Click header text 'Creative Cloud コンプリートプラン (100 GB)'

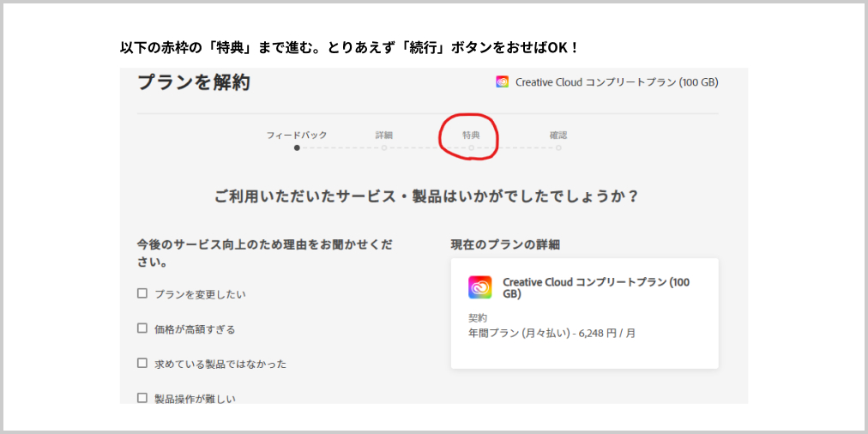click(x=617, y=82)
